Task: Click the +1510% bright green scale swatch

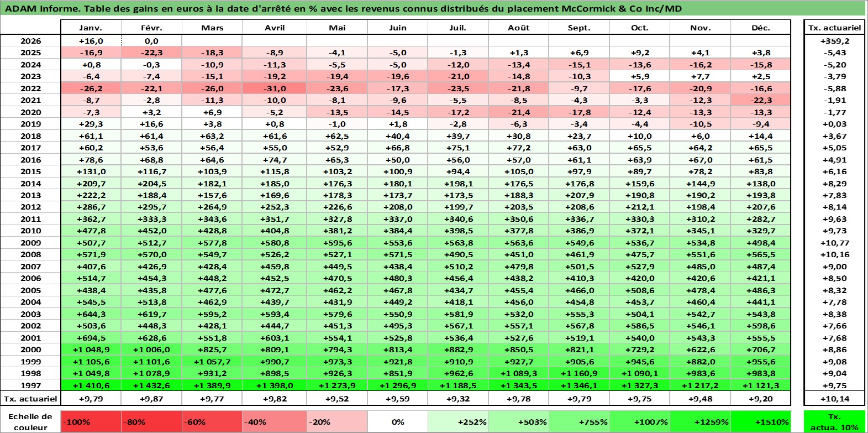Action: (760, 421)
